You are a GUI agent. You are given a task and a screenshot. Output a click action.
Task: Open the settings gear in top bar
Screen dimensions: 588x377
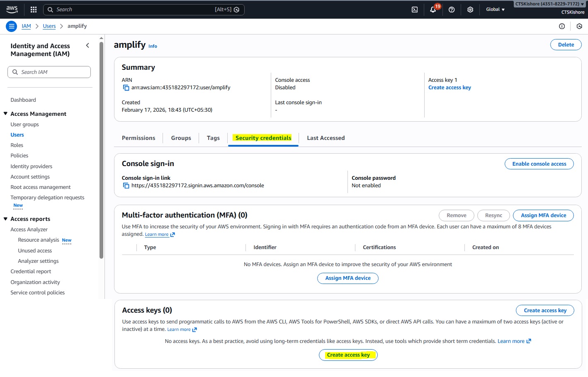(x=470, y=10)
